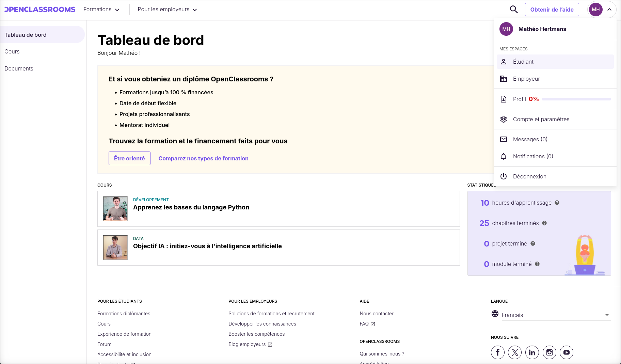
Task: Open the Forum footer link
Action: [x=104, y=344]
